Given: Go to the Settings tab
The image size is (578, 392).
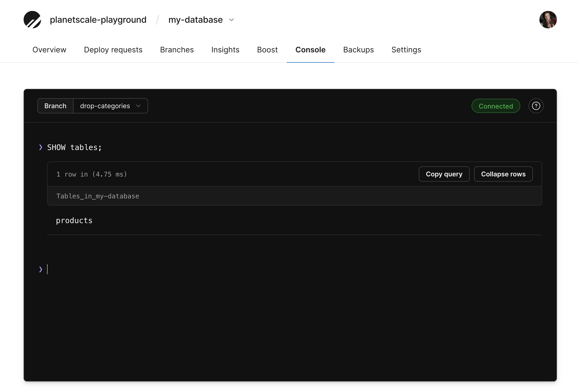Looking at the screenshot, I should [406, 50].
